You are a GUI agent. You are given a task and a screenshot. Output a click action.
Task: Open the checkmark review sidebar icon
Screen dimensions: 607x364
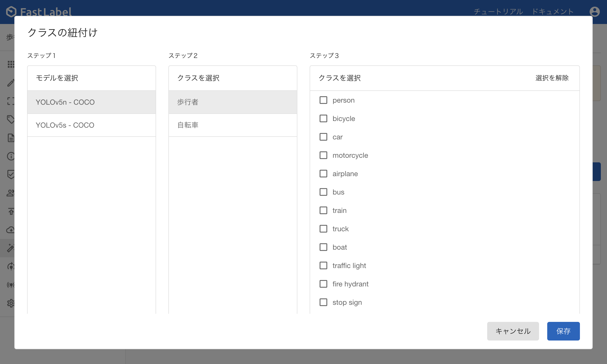(x=11, y=175)
